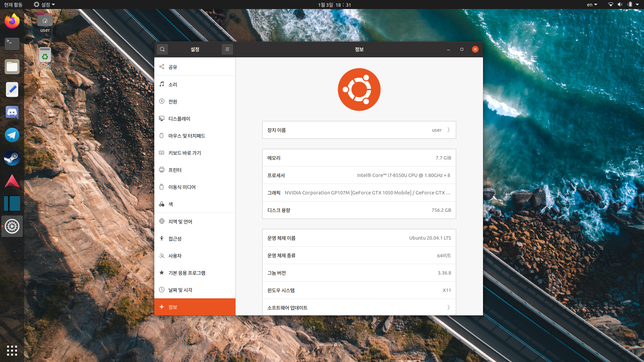Select the Power (전원) panel
Image resolution: width=644 pixels, height=362 pixels.
[195, 102]
